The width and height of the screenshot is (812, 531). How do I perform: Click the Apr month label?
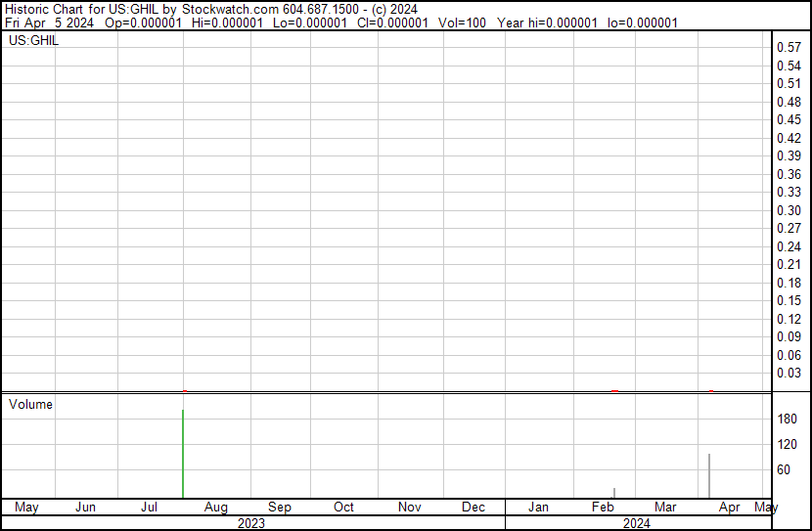[x=730, y=508]
